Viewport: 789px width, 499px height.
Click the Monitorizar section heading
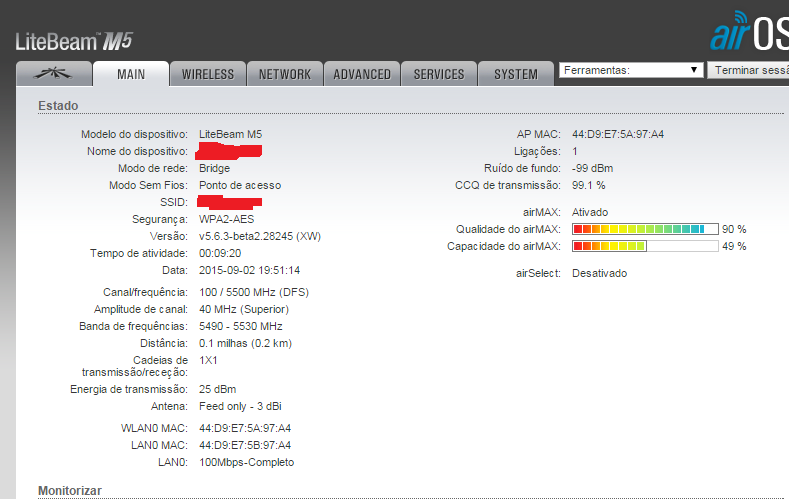pyautogui.click(x=70, y=490)
